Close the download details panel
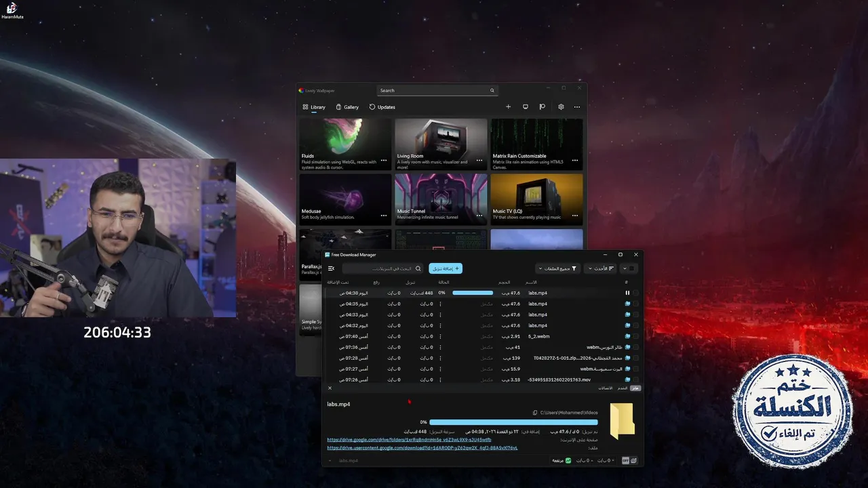The height and width of the screenshot is (488, 868). click(330, 388)
